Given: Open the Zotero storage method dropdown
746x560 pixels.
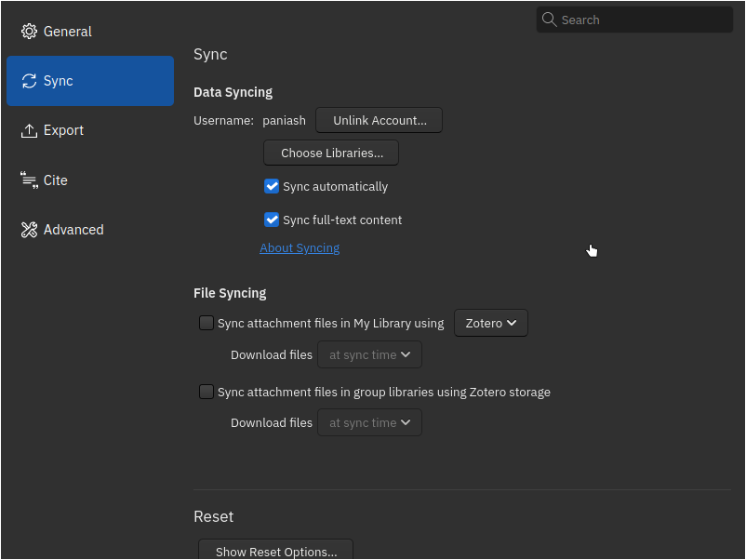Looking at the screenshot, I should click(490, 323).
